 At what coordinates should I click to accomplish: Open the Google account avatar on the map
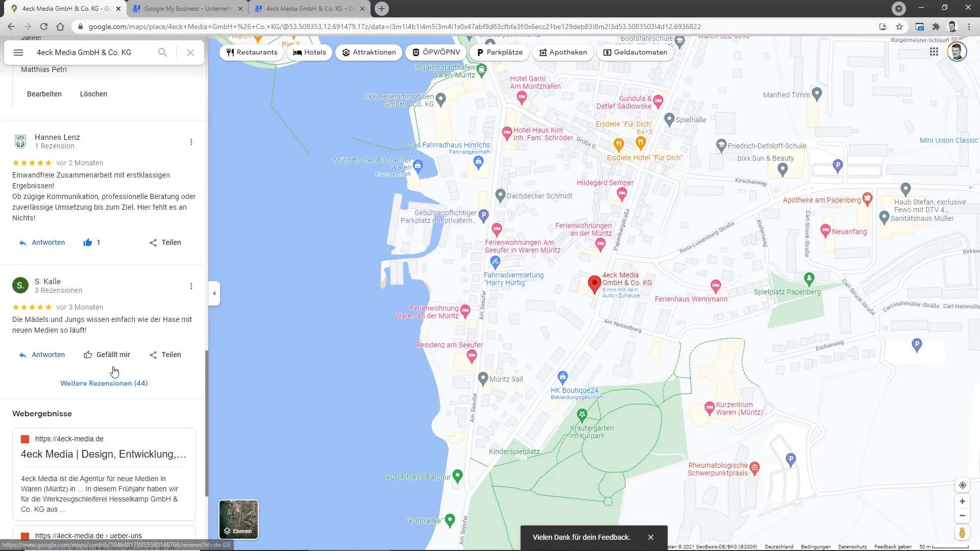coord(957,52)
